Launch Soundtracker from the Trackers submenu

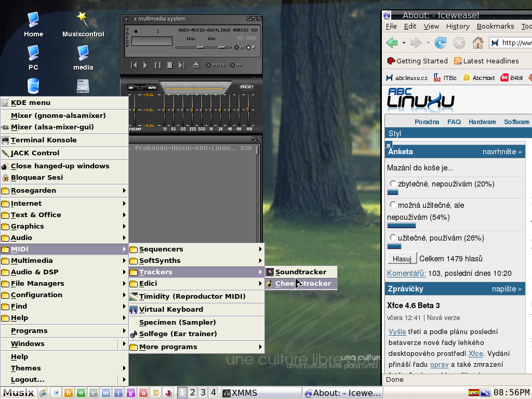301,272
